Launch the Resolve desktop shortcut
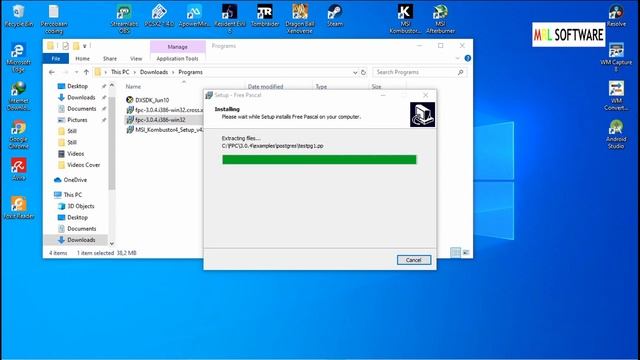Viewport: 640px width, 360px height. (x=616, y=15)
